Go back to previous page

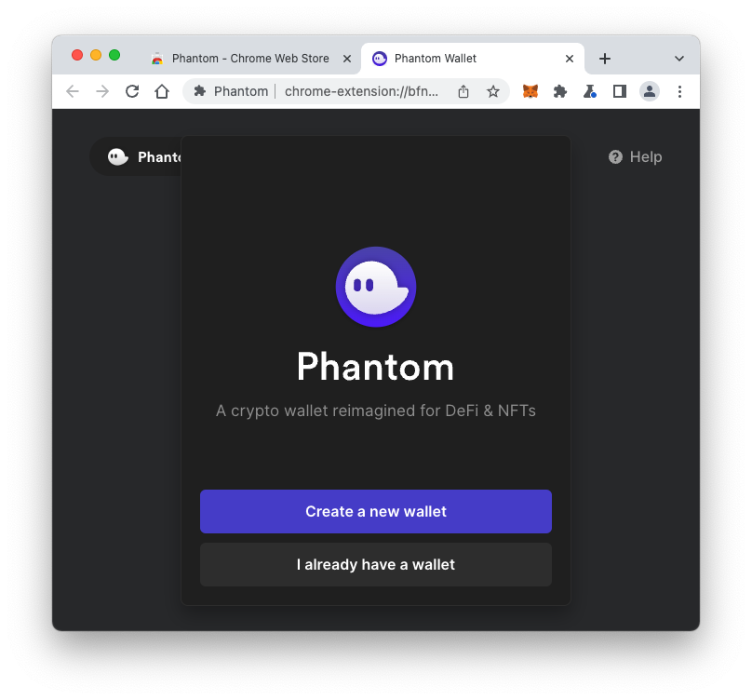(73, 91)
